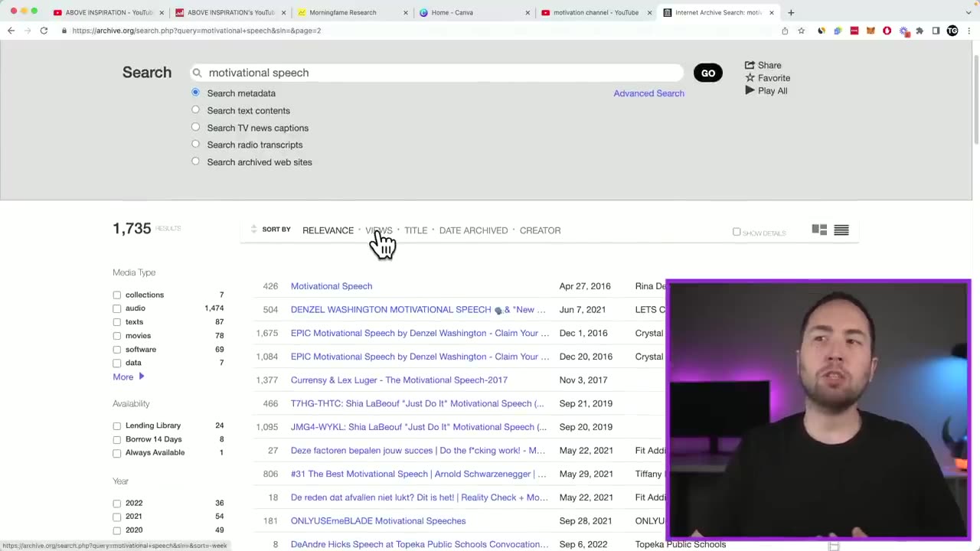Toggle the browser side panel

pyautogui.click(x=936, y=31)
